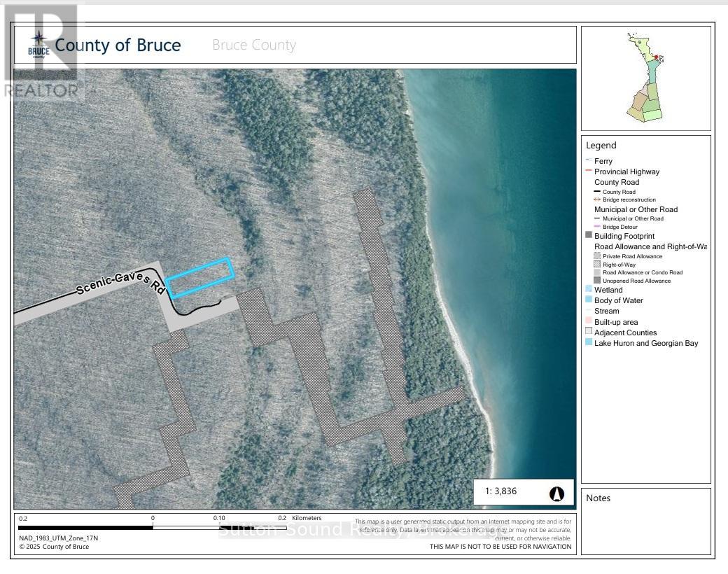The width and height of the screenshot is (728, 574).
Task: Click the Built-up area pink swatch
Action: coord(589,321)
